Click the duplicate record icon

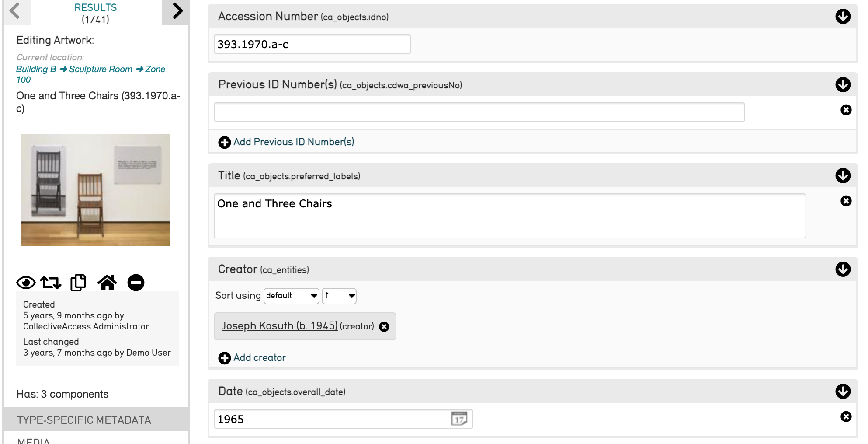click(78, 283)
